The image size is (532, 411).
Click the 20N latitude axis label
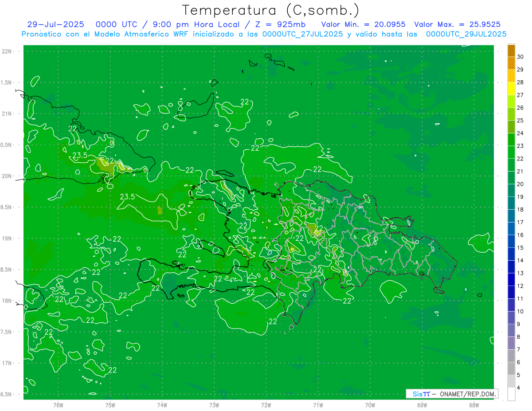(x=7, y=176)
